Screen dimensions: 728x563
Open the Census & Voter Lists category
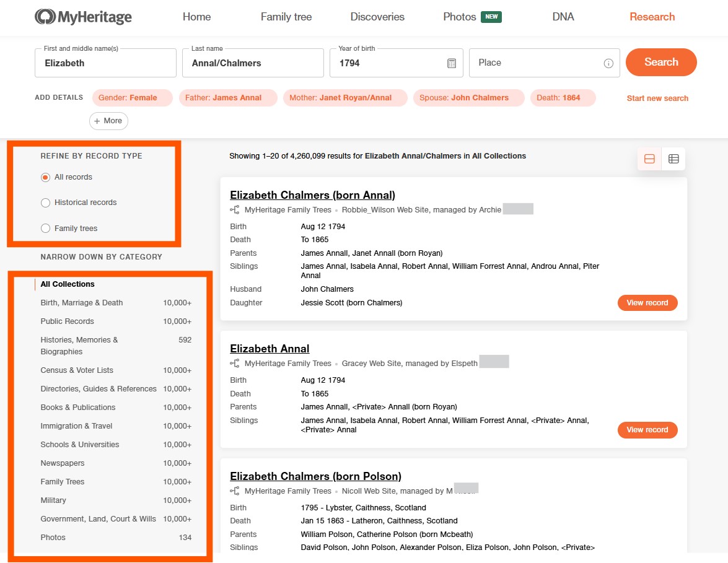(77, 370)
